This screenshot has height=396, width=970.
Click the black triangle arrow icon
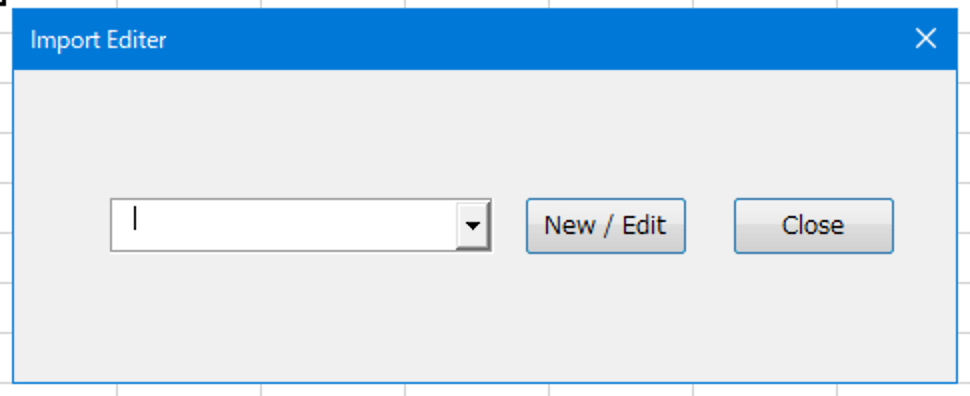click(473, 226)
